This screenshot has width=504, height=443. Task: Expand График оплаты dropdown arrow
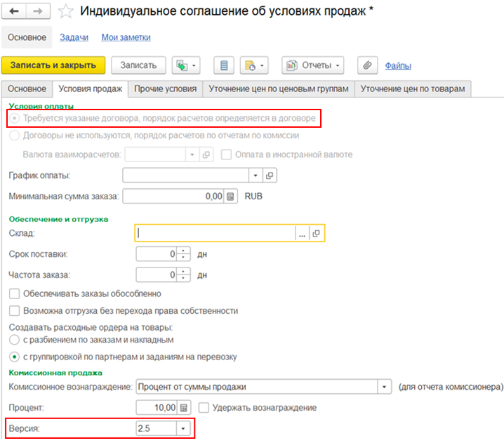point(256,176)
